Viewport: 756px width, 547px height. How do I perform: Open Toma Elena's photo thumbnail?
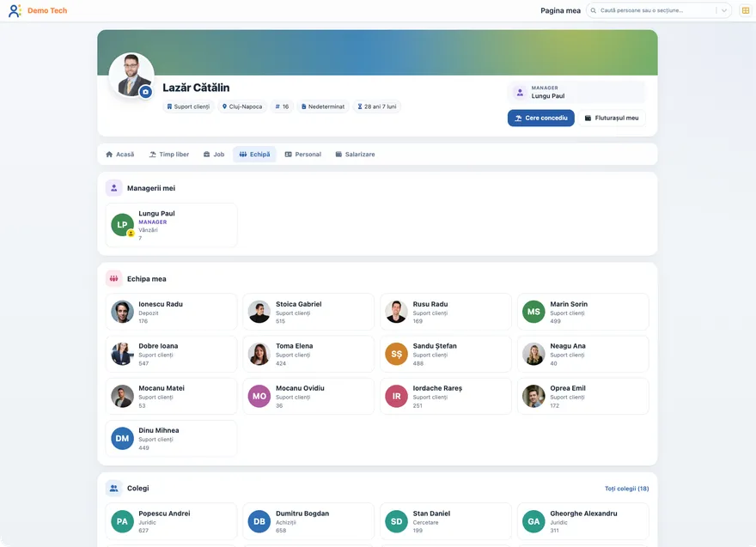tap(259, 355)
